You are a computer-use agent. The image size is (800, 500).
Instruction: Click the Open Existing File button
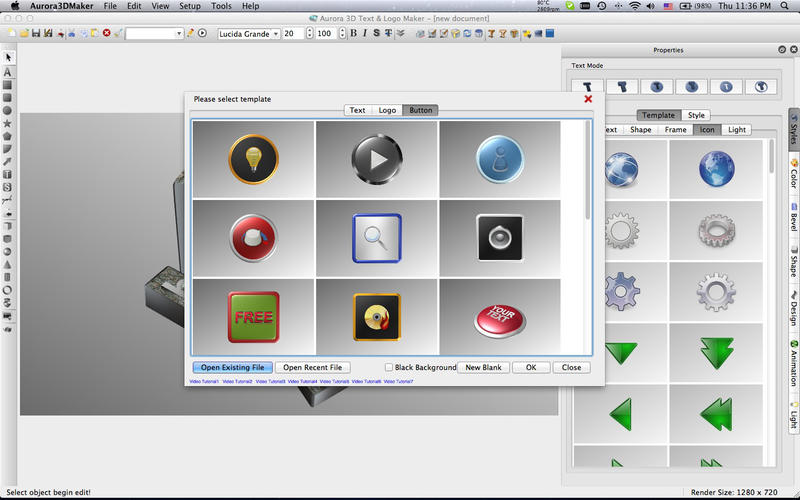pos(231,368)
